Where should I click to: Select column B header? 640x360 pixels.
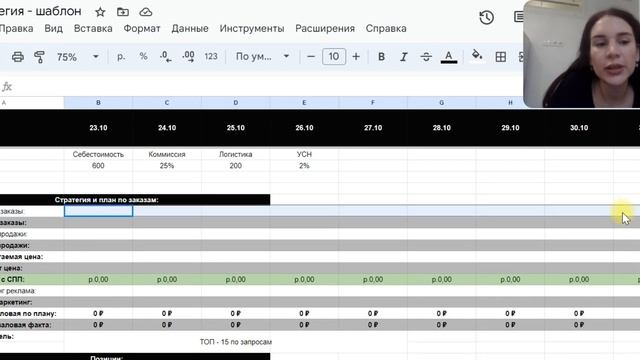98,103
